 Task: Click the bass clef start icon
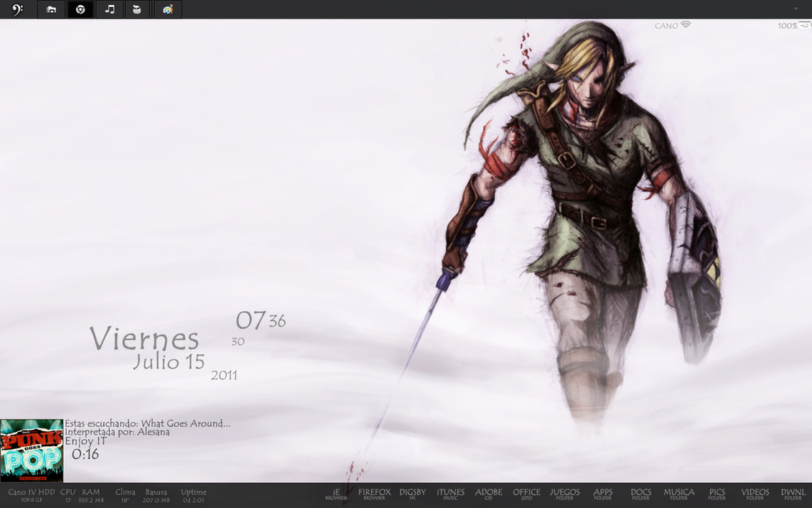18,9
